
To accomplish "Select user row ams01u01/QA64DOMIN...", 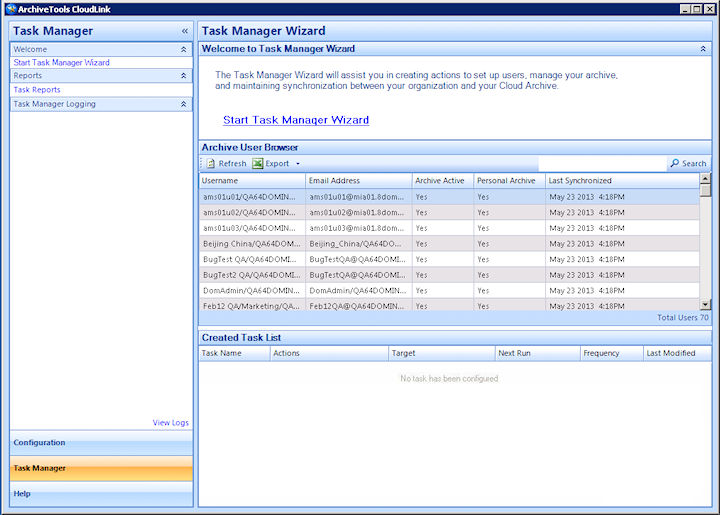I will (x=449, y=197).
